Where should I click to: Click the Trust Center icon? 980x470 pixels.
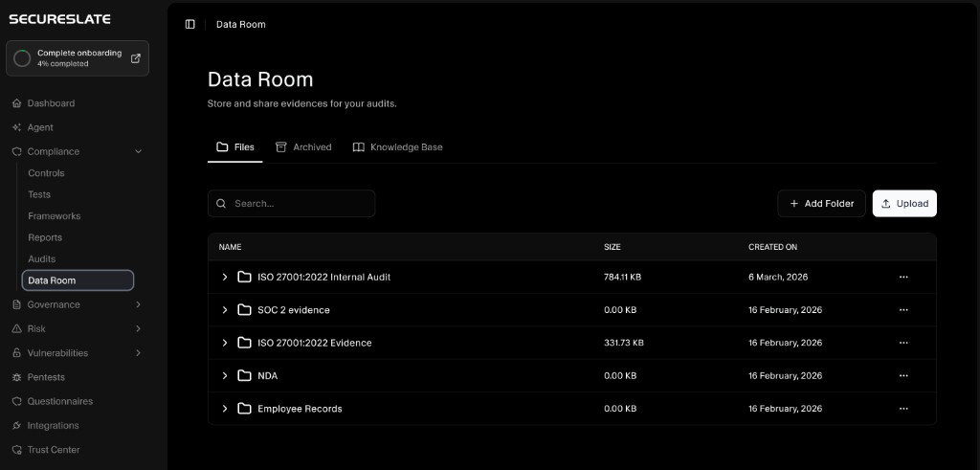17,449
